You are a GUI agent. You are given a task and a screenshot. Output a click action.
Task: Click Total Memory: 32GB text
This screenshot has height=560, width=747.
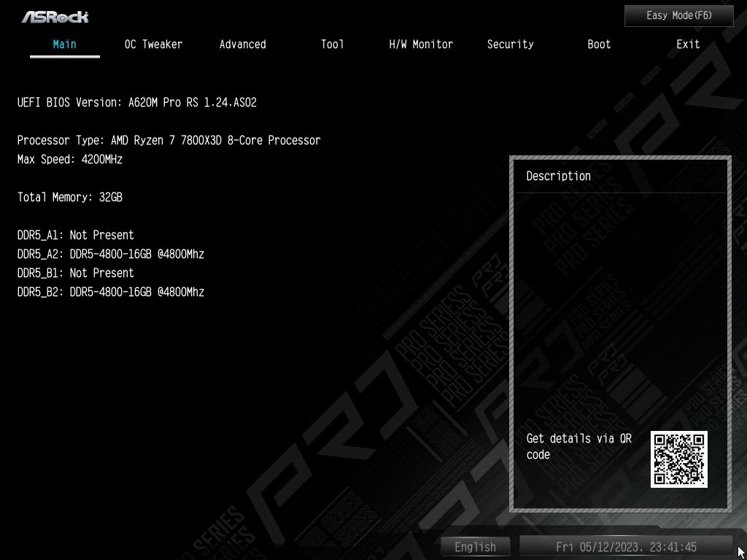coord(70,197)
